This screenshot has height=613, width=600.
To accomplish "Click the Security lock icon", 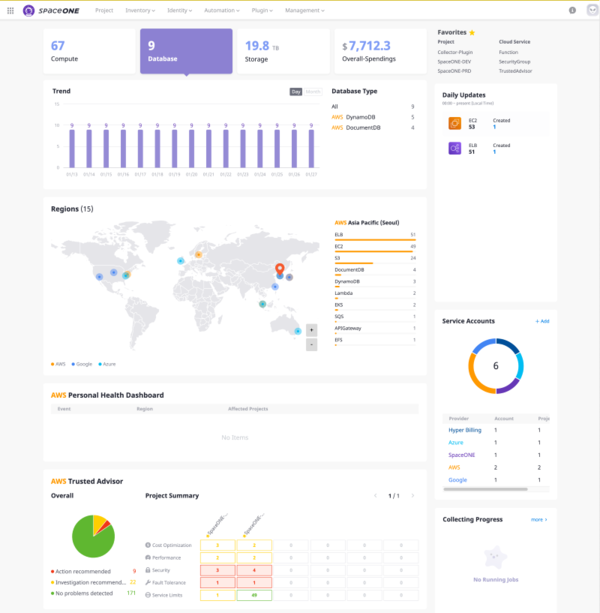I will pyautogui.click(x=148, y=570).
